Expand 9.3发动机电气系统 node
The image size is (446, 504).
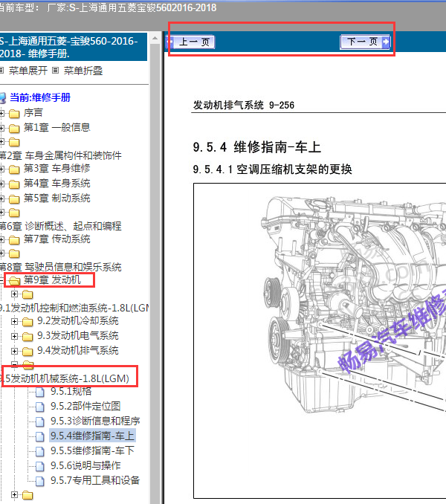click(x=14, y=336)
